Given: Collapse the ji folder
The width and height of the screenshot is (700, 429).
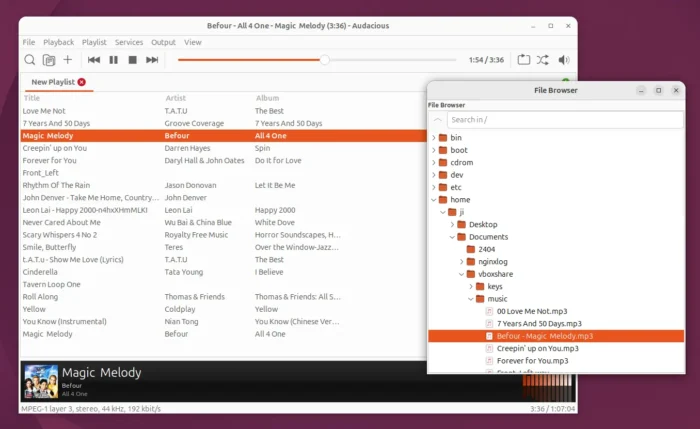Looking at the screenshot, I should pos(443,212).
